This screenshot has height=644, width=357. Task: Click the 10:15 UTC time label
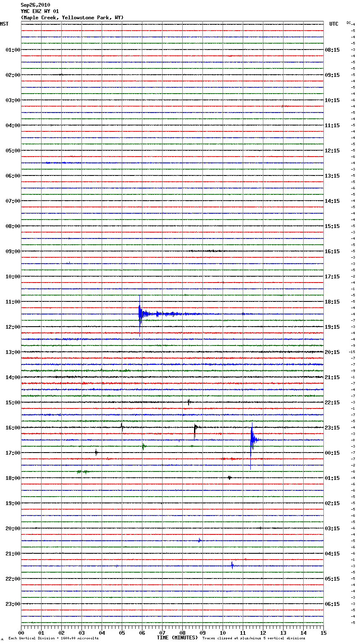332,100
